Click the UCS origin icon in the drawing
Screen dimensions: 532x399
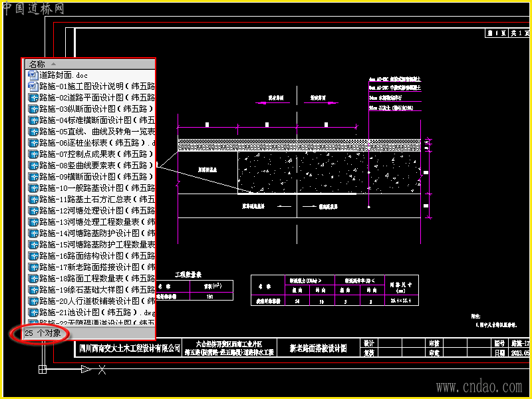43,369
